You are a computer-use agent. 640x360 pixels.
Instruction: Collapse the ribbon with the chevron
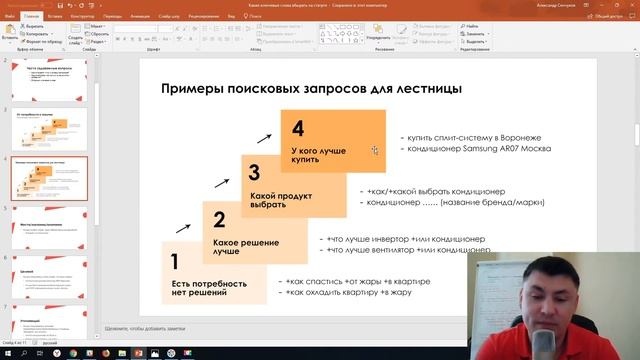(x=635, y=49)
